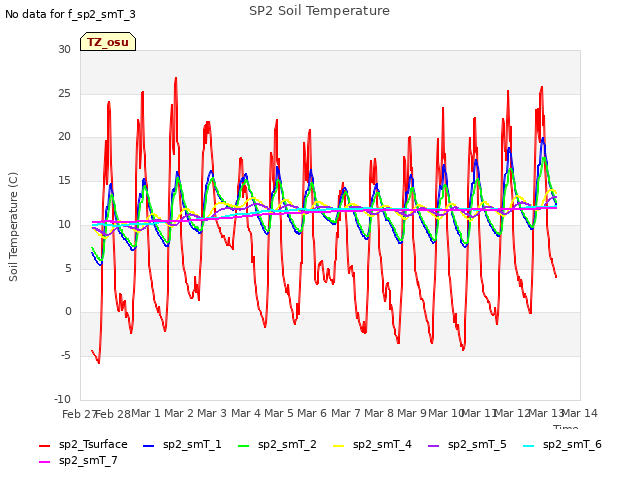Click the y-axis tick label 25
The image size is (640, 480).
click(x=64, y=93)
